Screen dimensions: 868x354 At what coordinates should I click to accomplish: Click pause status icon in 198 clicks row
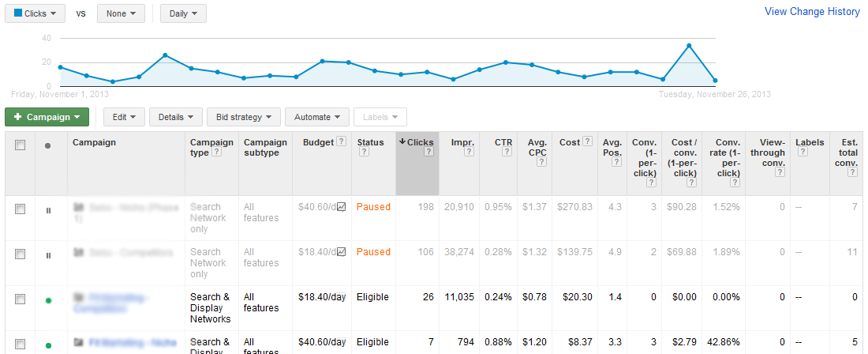[48, 210]
